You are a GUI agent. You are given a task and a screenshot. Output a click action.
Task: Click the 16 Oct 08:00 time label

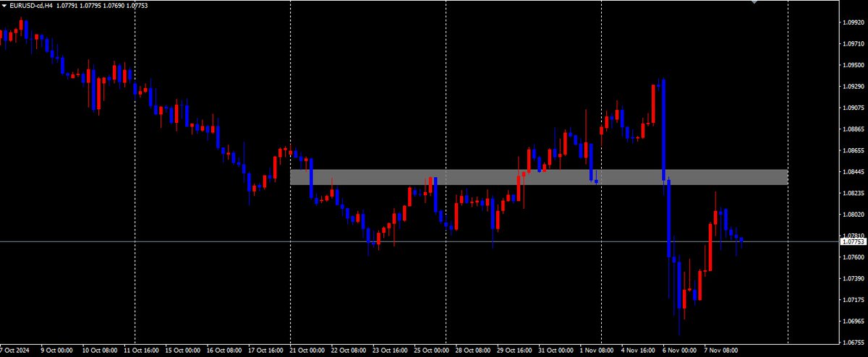pos(224,350)
